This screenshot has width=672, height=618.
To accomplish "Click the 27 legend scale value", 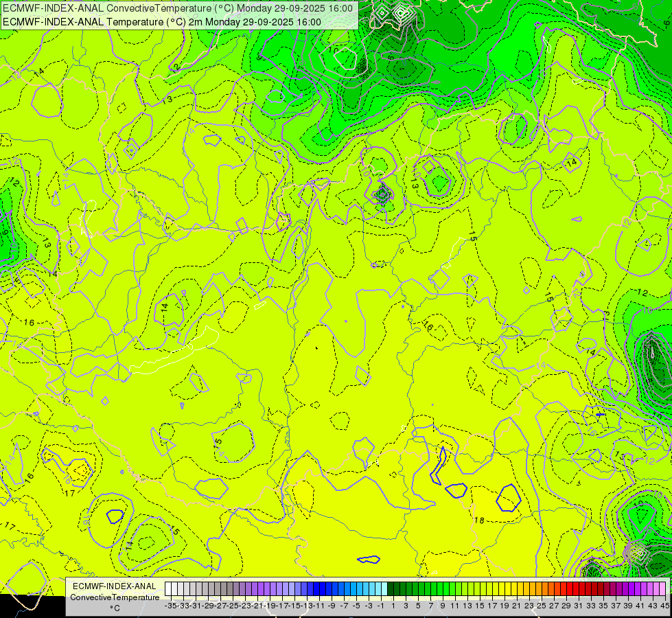I will click(x=554, y=606).
